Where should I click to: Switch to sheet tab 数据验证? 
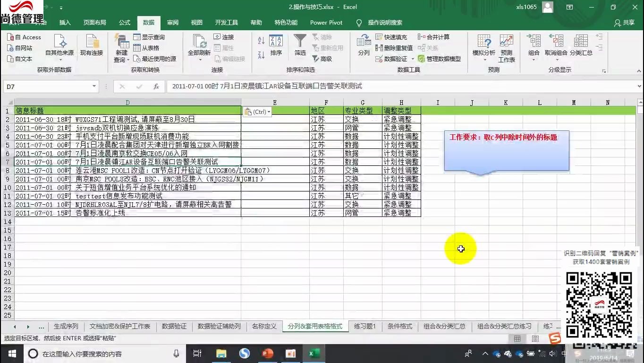[x=174, y=327]
